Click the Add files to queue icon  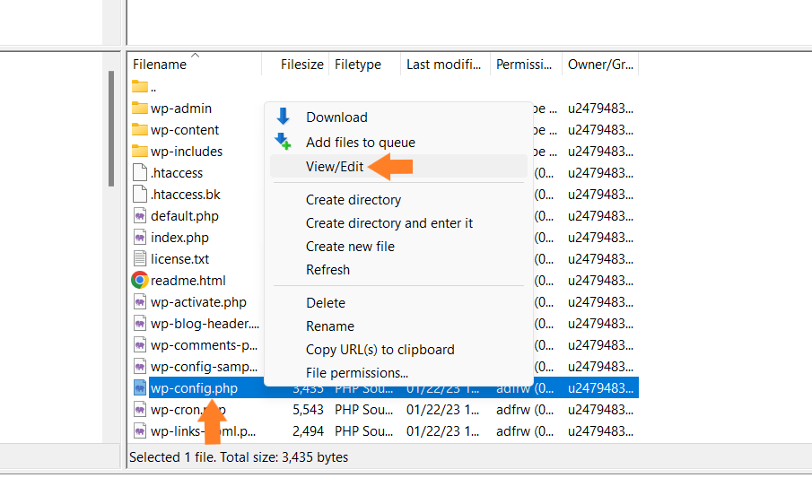[283, 142]
